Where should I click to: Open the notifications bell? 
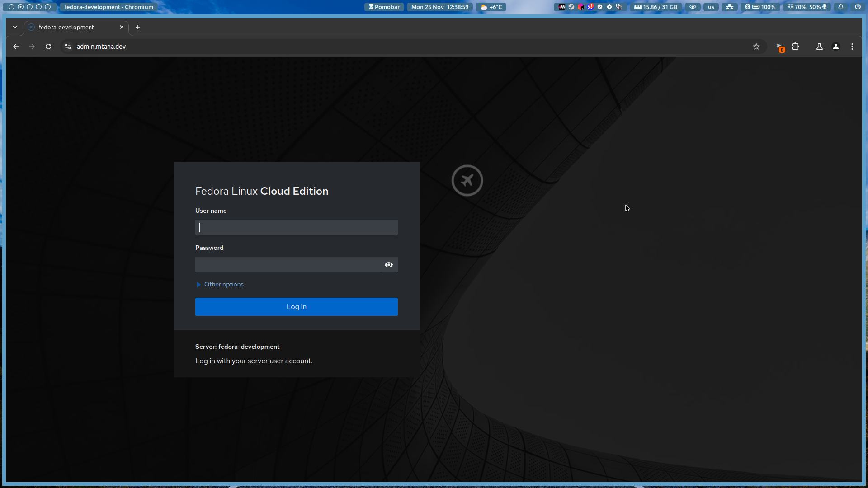click(841, 7)
